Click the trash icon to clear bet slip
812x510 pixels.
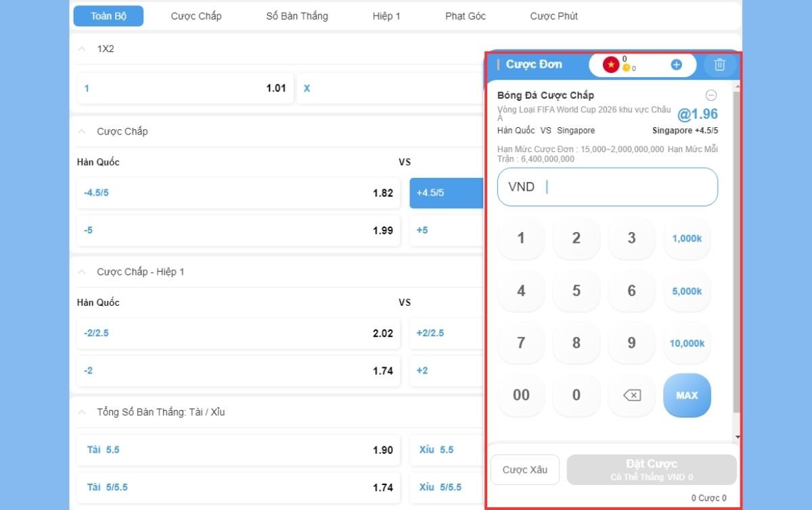click(x=719, y=65)
